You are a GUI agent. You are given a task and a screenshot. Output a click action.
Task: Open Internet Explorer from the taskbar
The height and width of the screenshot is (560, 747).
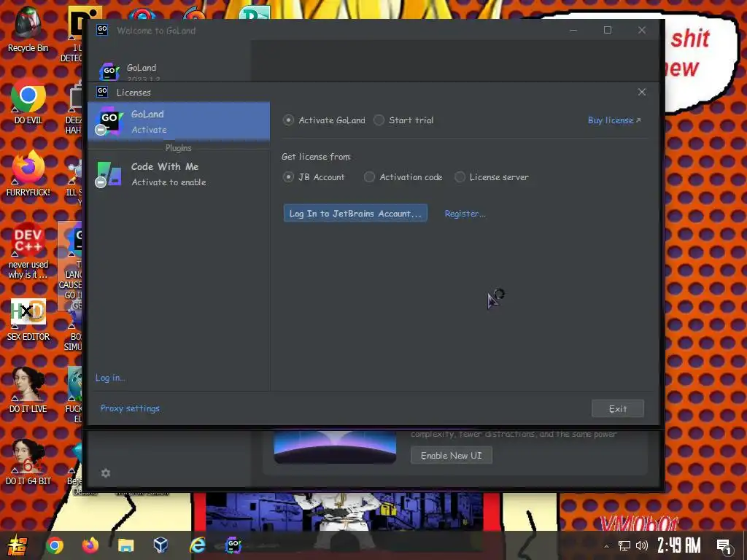(x=197, y=545)
